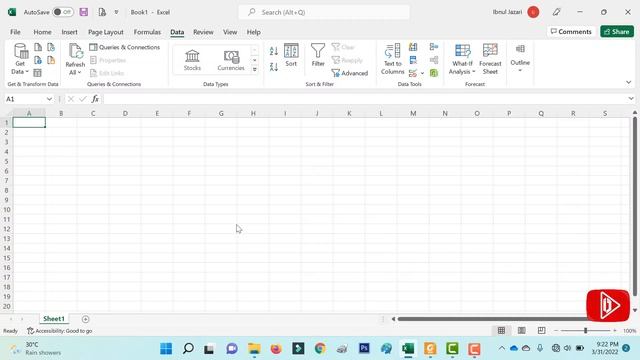Click the Save icon in title bar
The width and height of the screenshot is (640, 360).
pyautogui.click(x=84, y=12)
